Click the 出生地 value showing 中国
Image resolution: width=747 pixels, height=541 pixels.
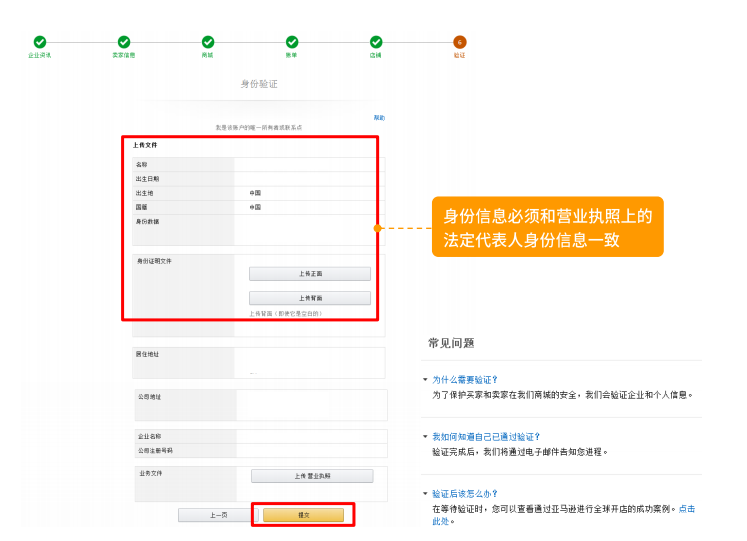[255, 193]
